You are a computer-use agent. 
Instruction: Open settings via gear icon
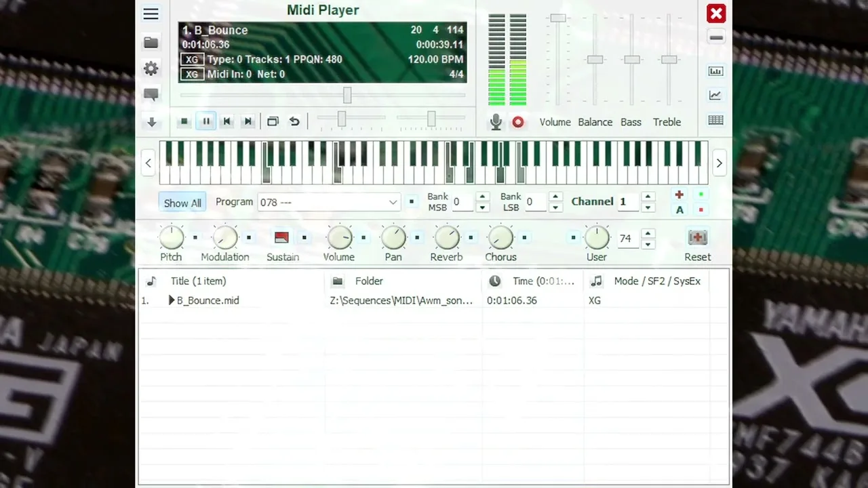[x=151, y=68]
